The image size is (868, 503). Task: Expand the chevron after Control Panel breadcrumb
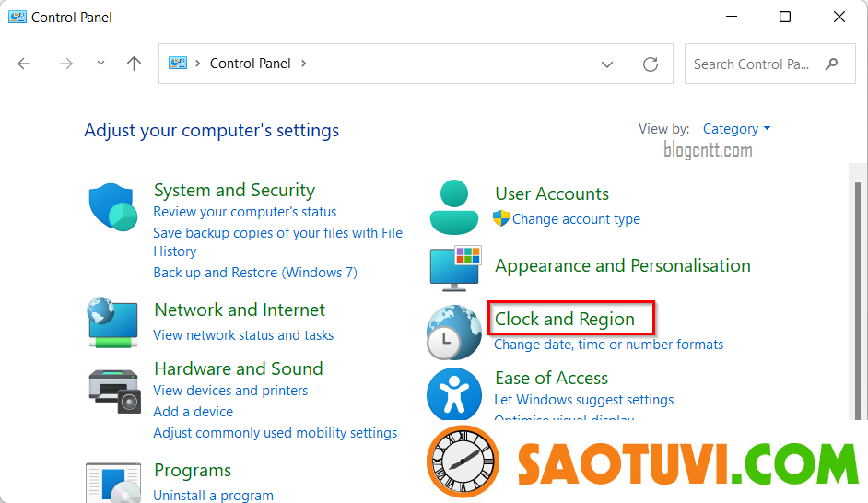303,63
